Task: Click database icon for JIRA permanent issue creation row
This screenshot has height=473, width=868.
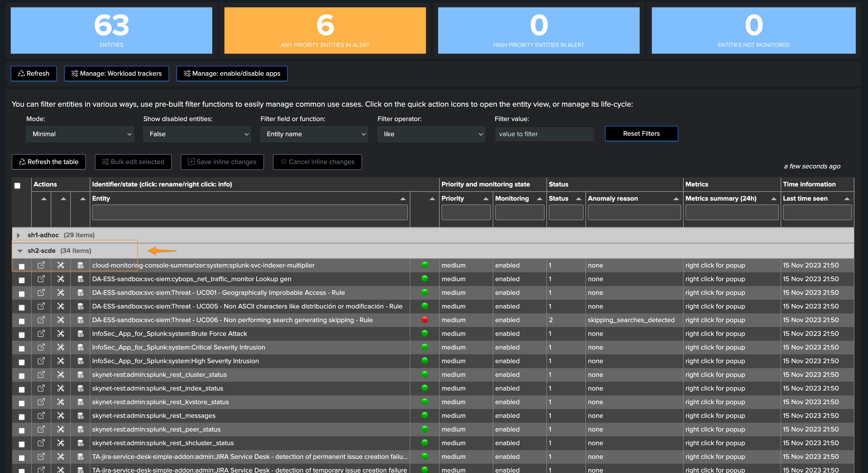Action: [81, 456]
